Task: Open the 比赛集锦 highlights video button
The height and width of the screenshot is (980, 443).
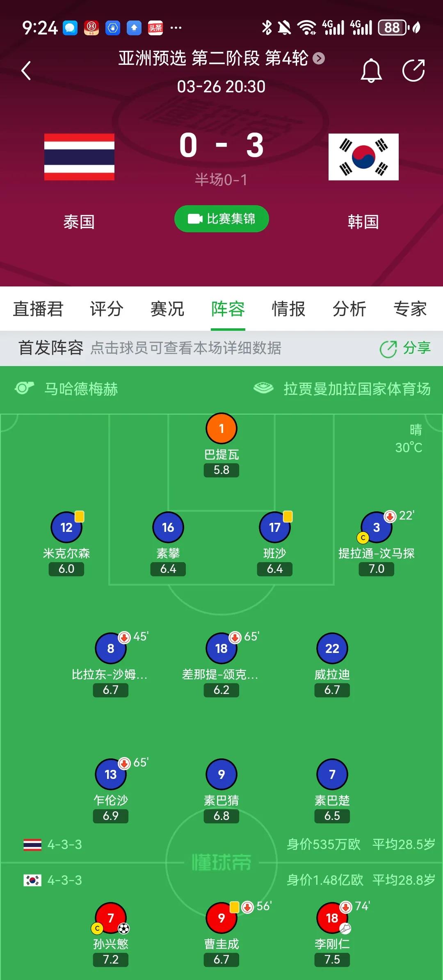Action: (221, 219)
